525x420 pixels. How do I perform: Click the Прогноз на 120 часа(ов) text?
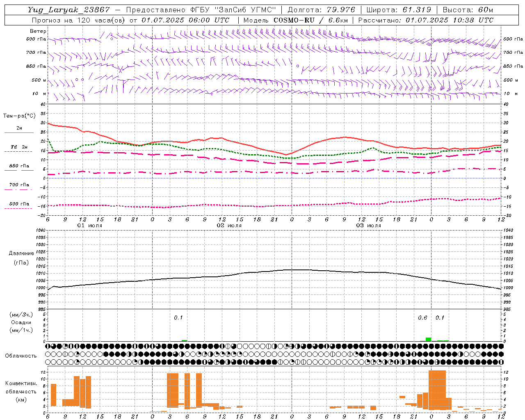pos(78,20)
